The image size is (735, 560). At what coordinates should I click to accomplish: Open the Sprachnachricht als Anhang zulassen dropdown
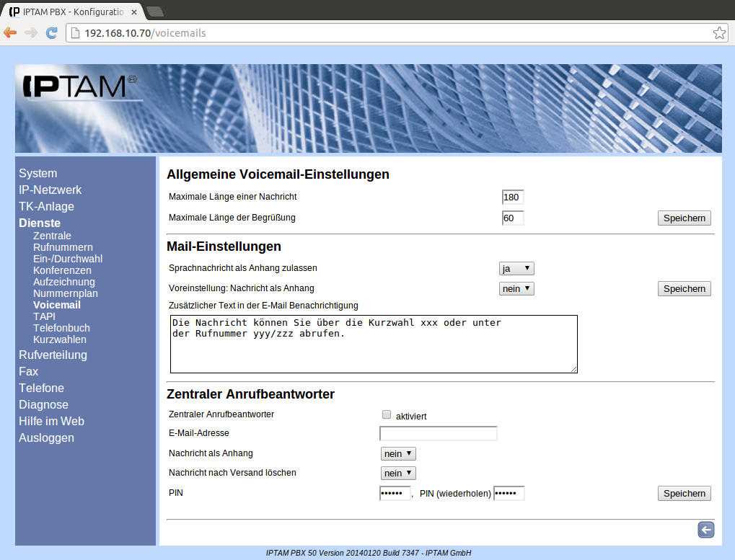[516, 268]
